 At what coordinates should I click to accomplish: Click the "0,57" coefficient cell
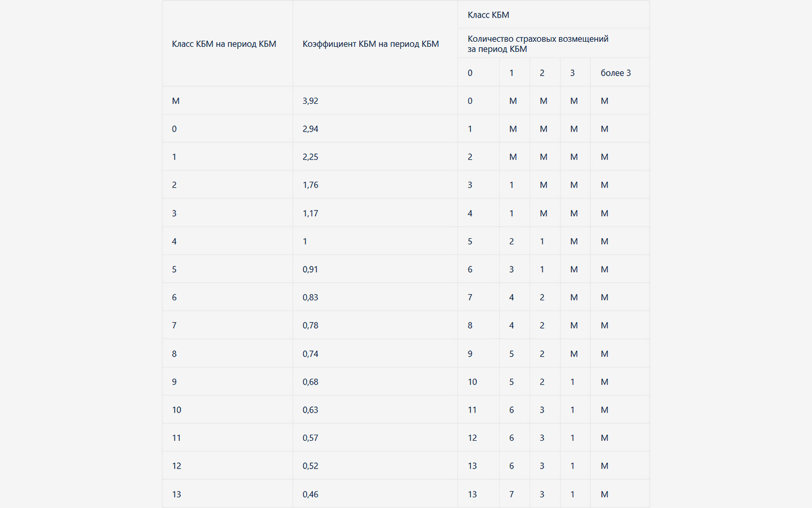point(310,438)
